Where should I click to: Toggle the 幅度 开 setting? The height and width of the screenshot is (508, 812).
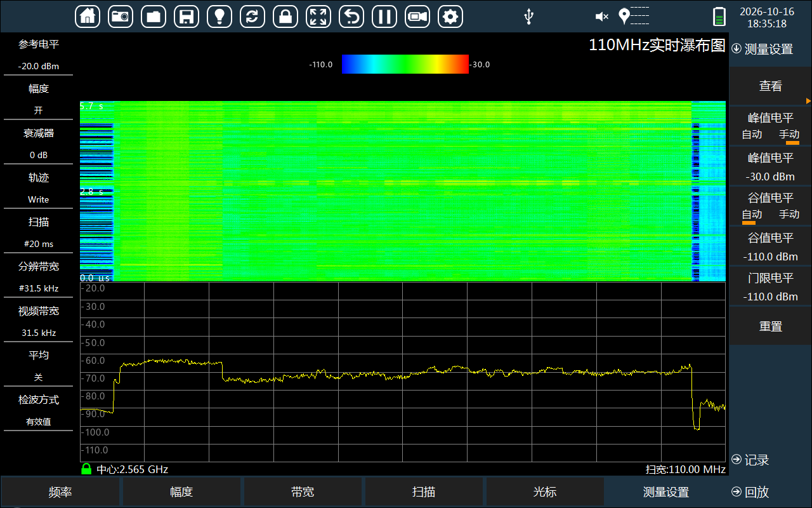pyautogui.click(x=38, y=99)
